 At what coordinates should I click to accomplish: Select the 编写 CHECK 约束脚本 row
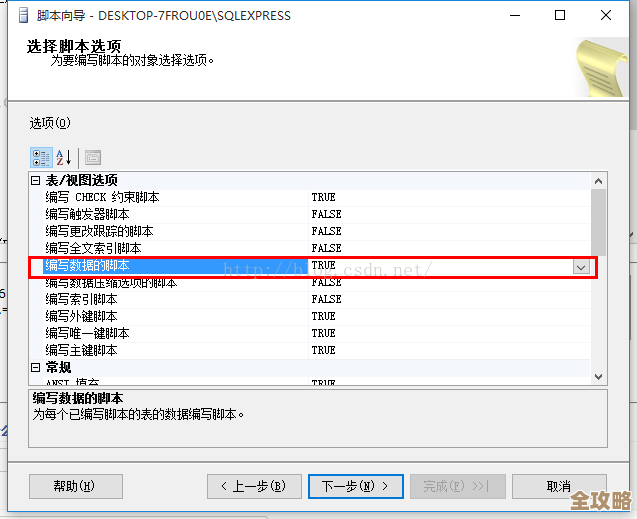click(x=316, y=197)
